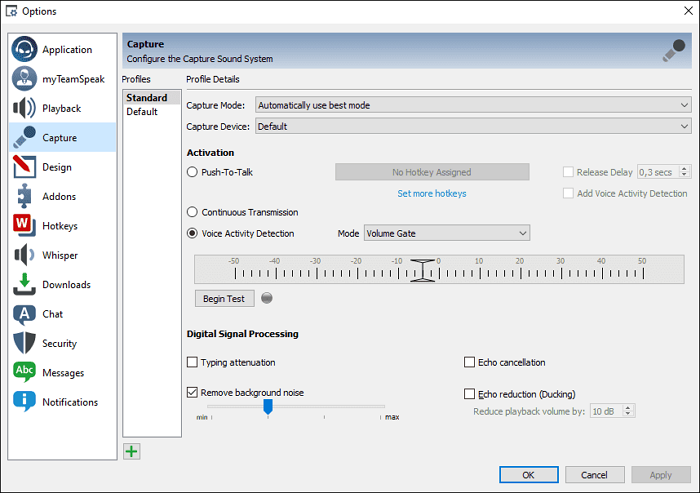
Task: Select the myTeamSpeak sidebar icon
Action: 25,79
